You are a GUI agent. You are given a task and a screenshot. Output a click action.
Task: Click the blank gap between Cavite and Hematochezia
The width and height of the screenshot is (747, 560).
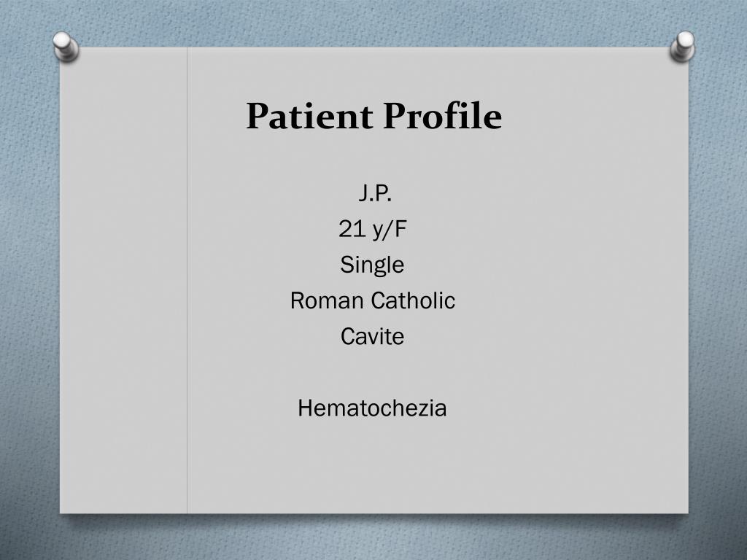[x=372, y=373]
